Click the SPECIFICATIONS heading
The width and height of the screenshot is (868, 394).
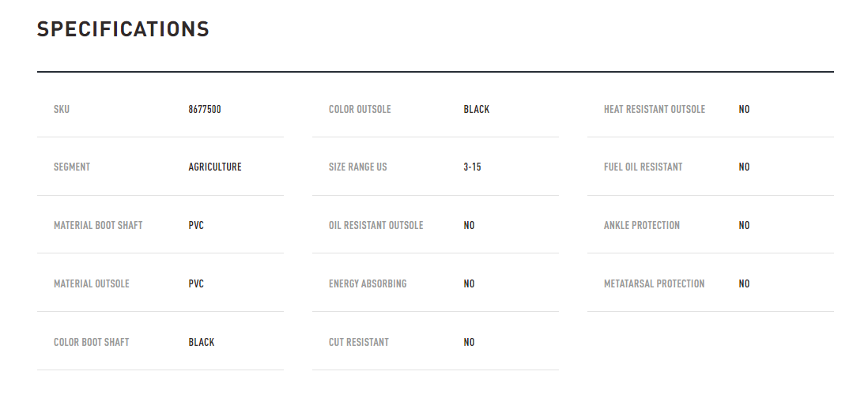click(x=123, y=29)
